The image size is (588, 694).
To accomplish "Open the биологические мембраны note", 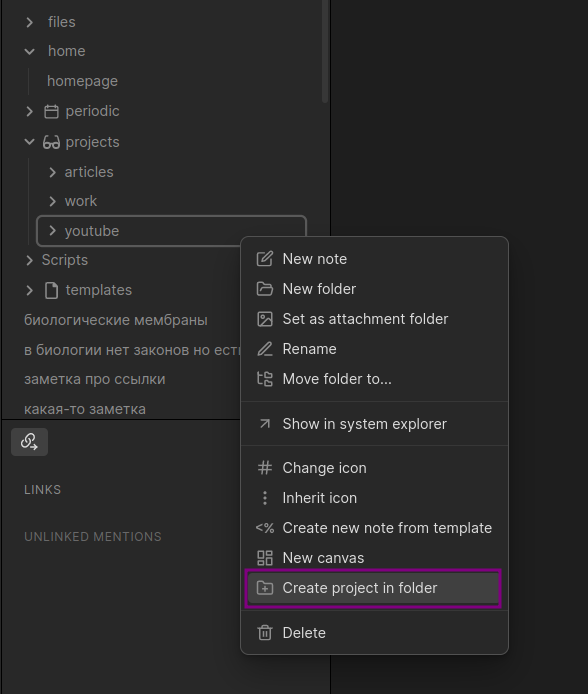I will pos(115,320).
